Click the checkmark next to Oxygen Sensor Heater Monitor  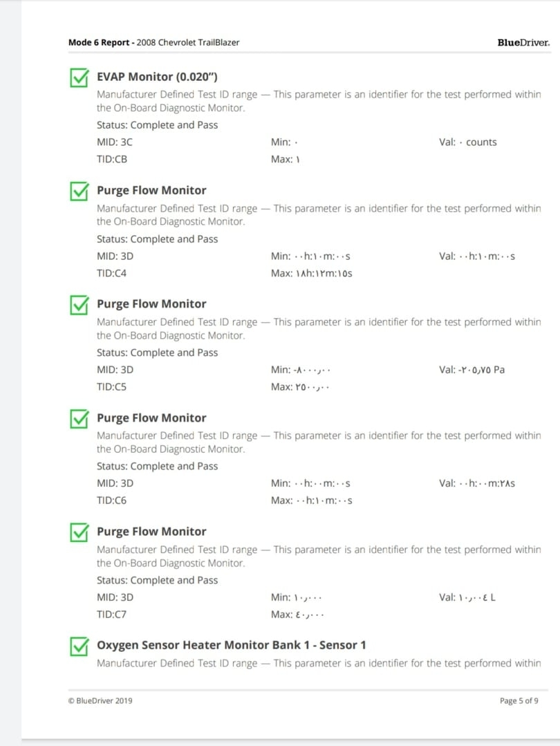80,646
